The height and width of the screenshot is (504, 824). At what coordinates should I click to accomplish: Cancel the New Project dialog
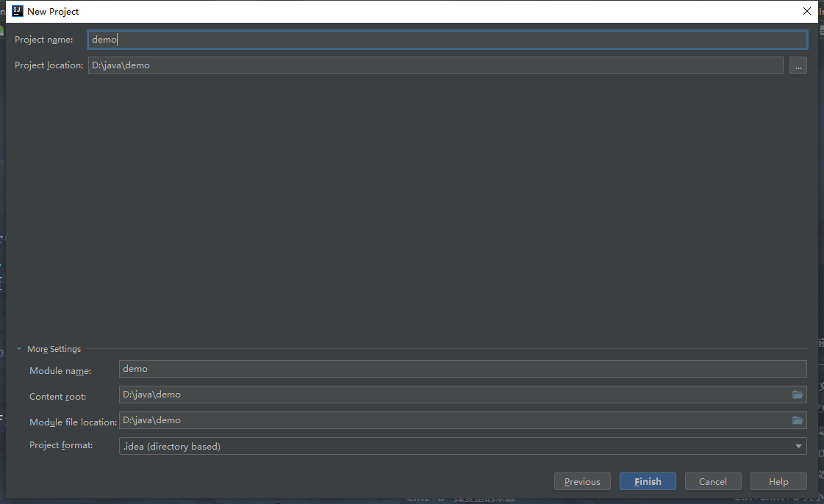(x=712, y=481)
